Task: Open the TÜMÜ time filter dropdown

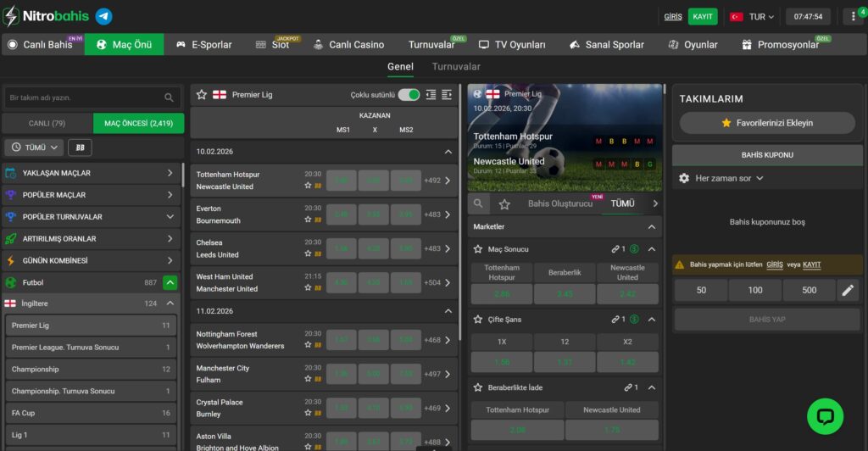Action: 35,148
